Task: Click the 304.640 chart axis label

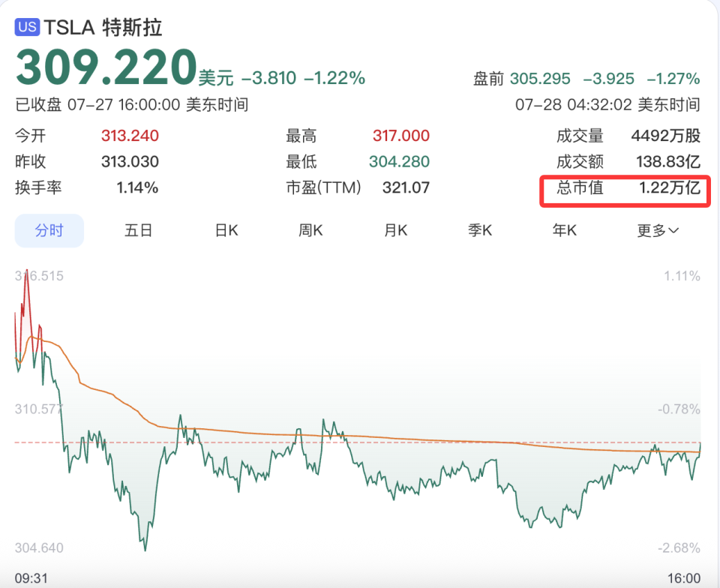Action: click(39, 548)
